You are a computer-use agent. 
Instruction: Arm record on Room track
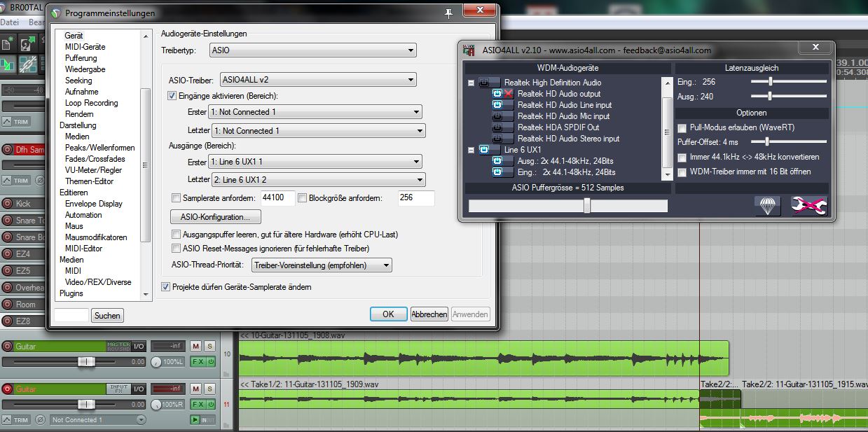tap(8, 305)
